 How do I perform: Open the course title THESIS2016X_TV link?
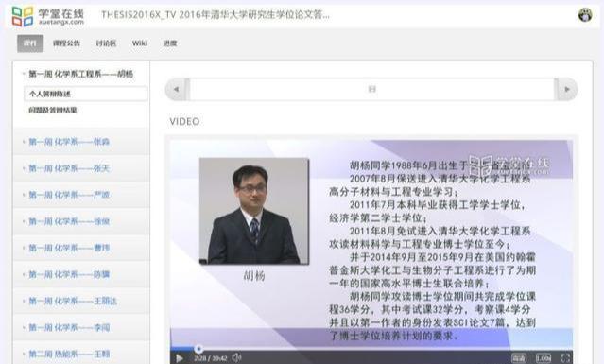tap(216, 15)
